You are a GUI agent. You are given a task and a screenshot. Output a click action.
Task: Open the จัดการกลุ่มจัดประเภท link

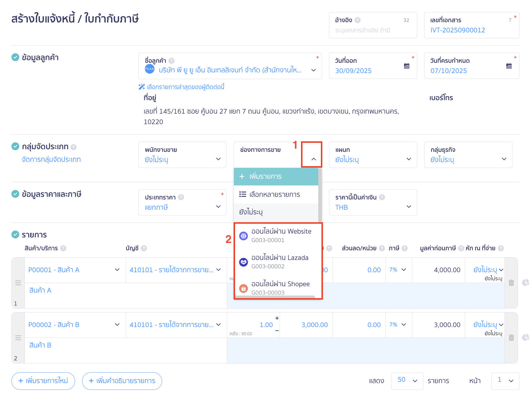[x=51, y=159]
